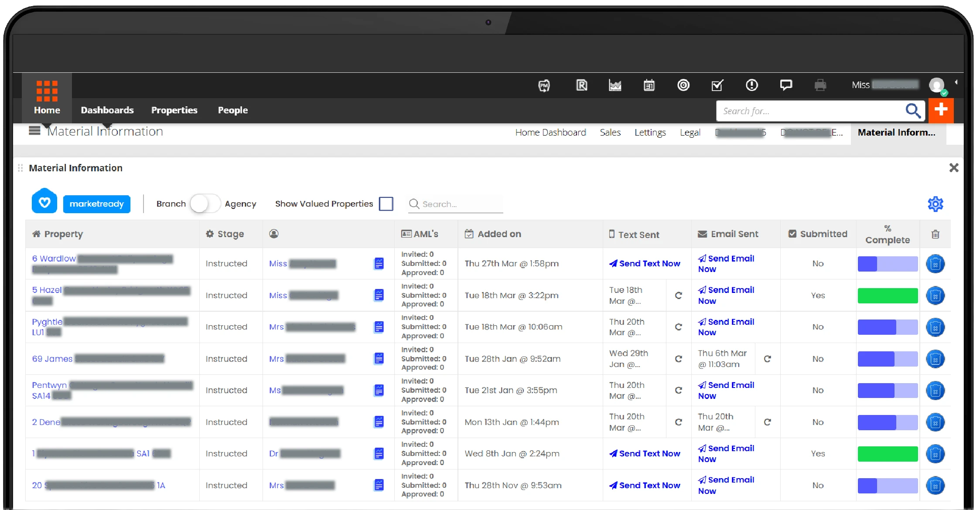Resend text for 69 James row
This screenshot has width=980, height=510.
tap(678, 359)
